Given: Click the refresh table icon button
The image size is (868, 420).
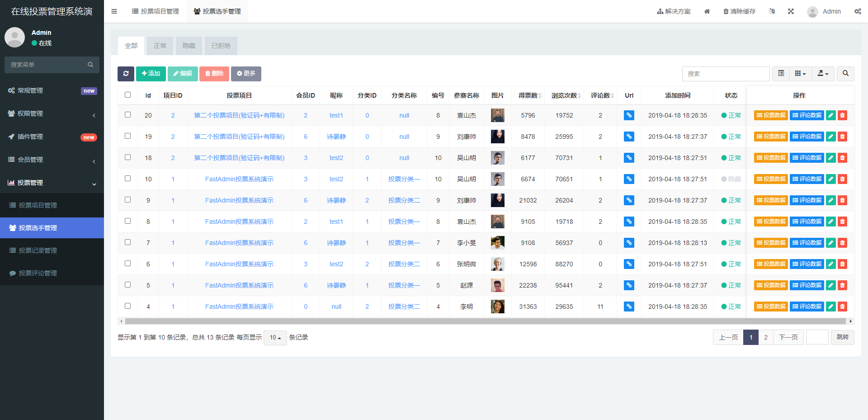Looking at the screenshot, I should [126, 74].
